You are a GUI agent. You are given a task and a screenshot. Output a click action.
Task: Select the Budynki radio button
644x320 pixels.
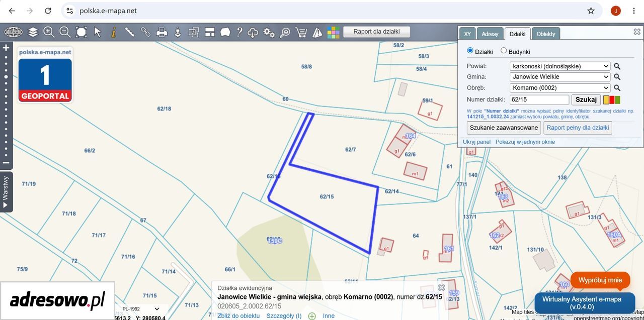(504, 51)
